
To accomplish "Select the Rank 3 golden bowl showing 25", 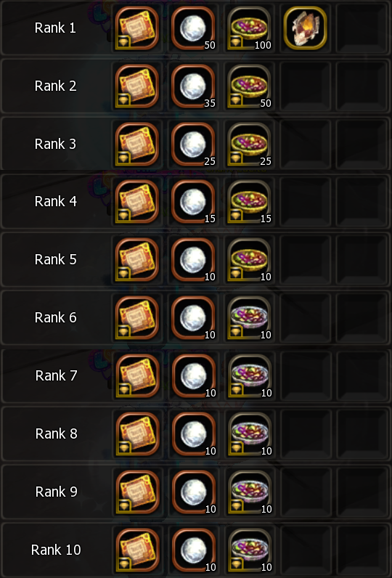I will (250, 144).
